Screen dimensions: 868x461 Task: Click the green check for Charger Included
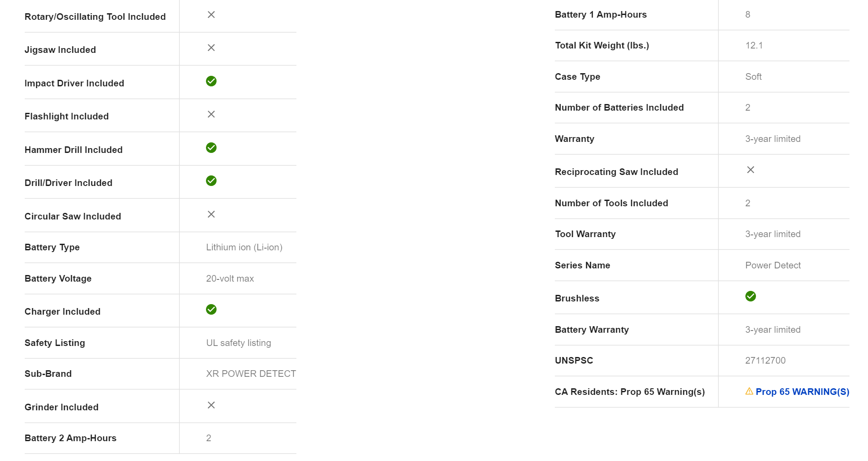tap(211, 309)
